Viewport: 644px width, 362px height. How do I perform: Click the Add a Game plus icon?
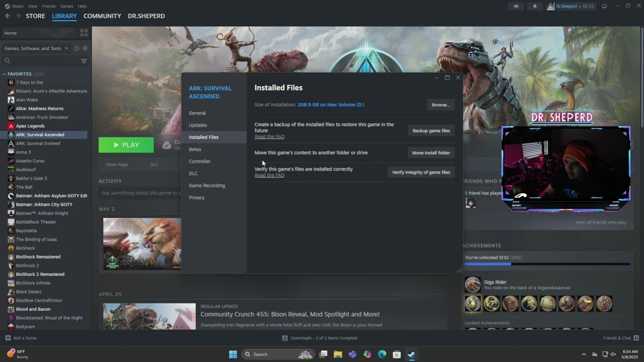tap(8, 338)
